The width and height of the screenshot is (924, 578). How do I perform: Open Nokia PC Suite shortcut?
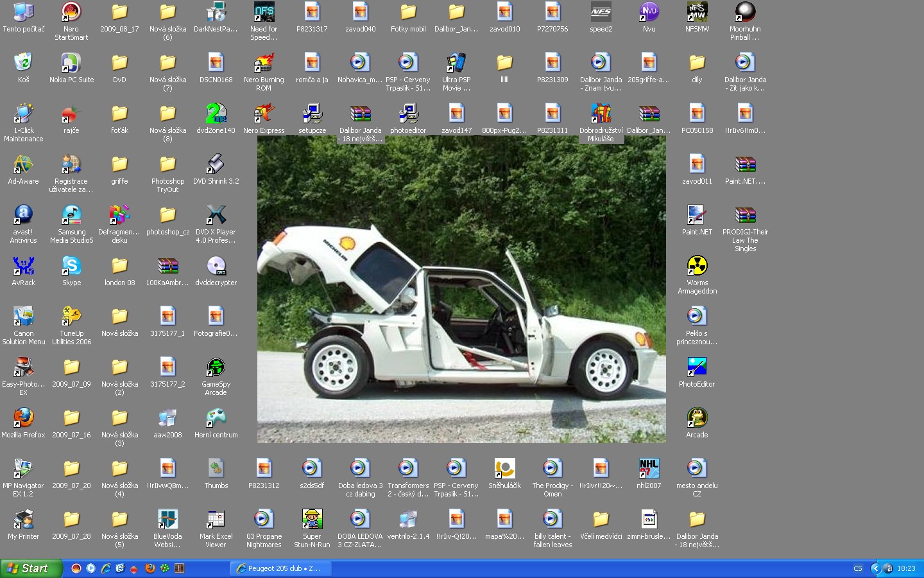pyautogui.click(x=71, y=63)
